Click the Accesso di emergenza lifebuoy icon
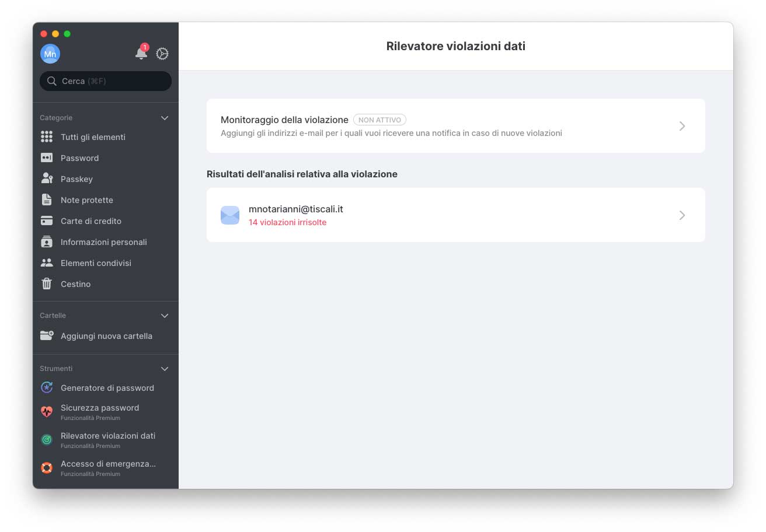766x532 pixels. pos(47,468)
